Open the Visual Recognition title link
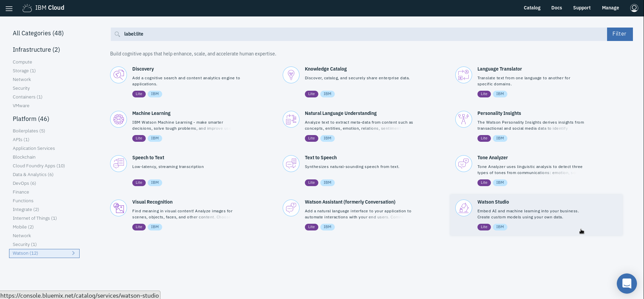 (152, 202)
